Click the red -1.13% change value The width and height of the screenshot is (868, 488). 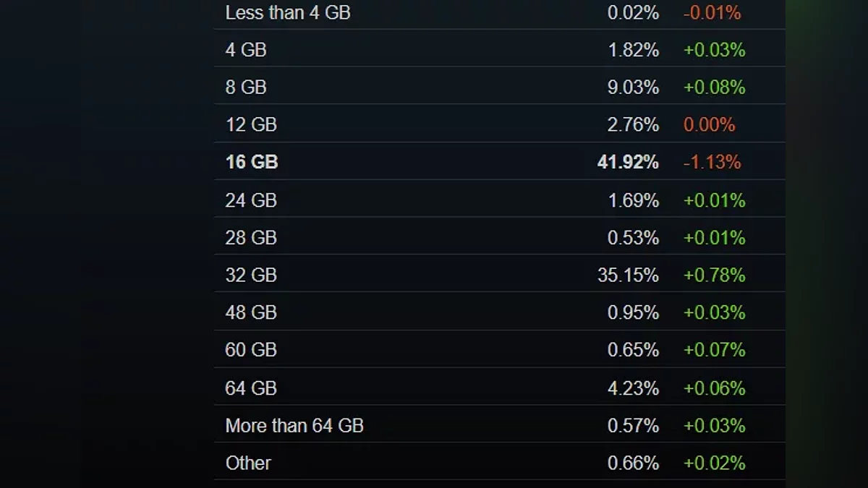click(x=712, y=162)
